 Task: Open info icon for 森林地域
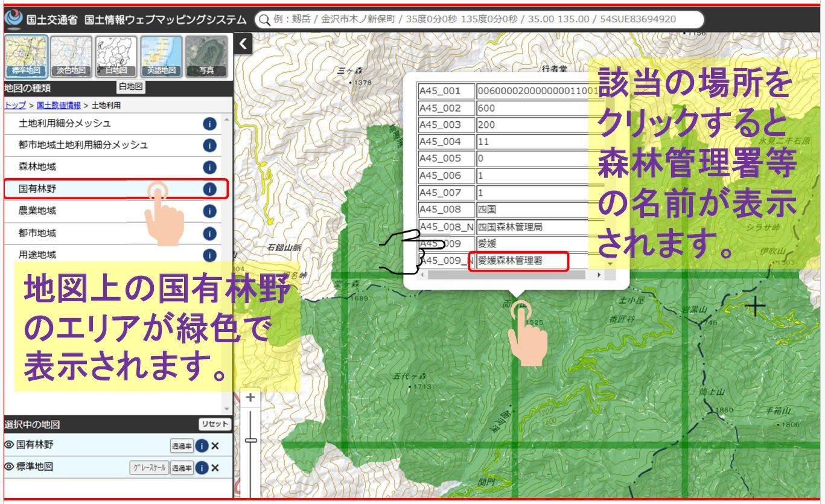click(209, 167)
